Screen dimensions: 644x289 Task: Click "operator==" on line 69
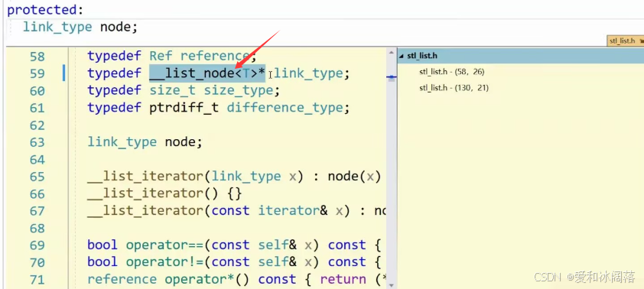click(x=164, y=245)
